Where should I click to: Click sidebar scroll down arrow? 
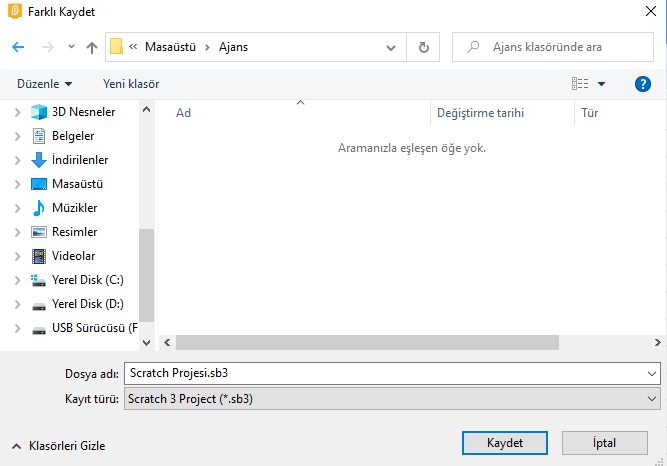click(146, 343)
